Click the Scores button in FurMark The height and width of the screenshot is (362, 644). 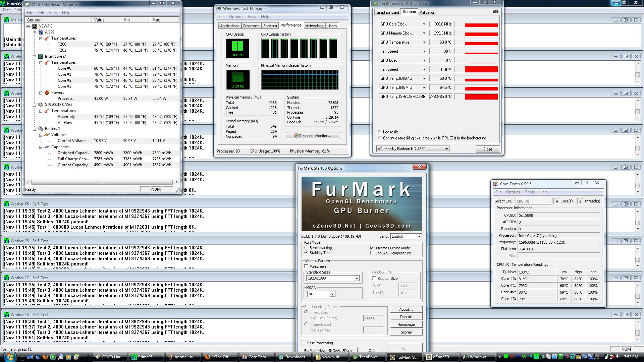406,332
